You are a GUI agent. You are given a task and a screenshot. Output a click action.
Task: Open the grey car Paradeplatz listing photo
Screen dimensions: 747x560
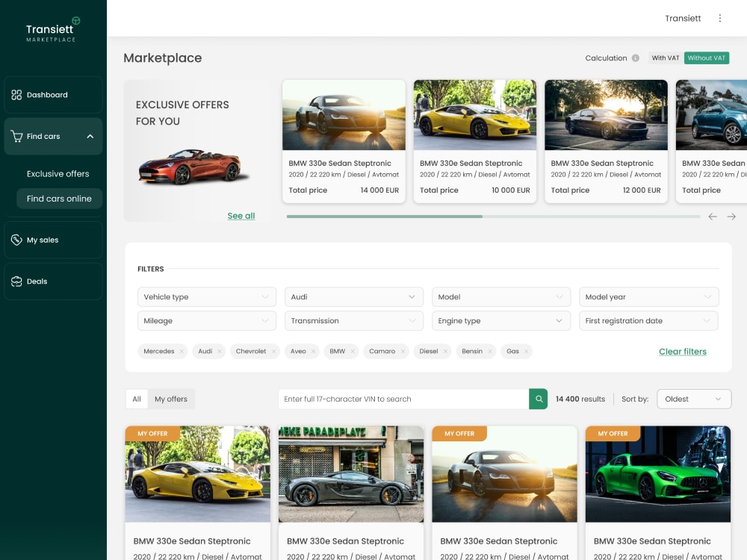(351, 474)
